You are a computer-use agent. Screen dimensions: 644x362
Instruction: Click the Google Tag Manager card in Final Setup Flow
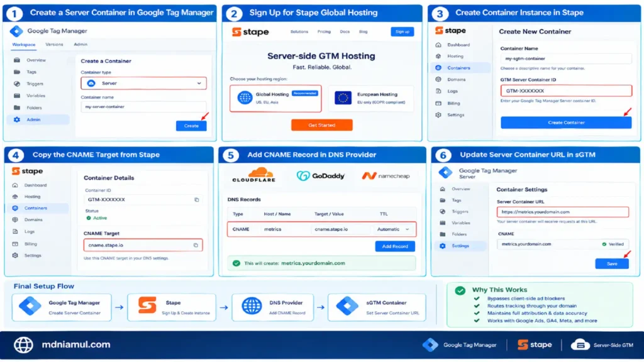tap(62, 307)
